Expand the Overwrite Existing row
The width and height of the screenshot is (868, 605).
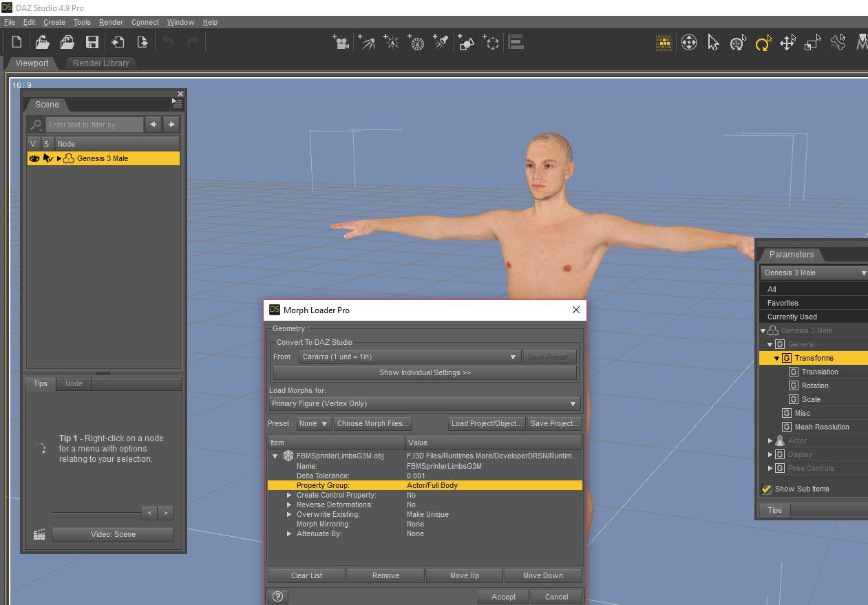click(289, 514)
